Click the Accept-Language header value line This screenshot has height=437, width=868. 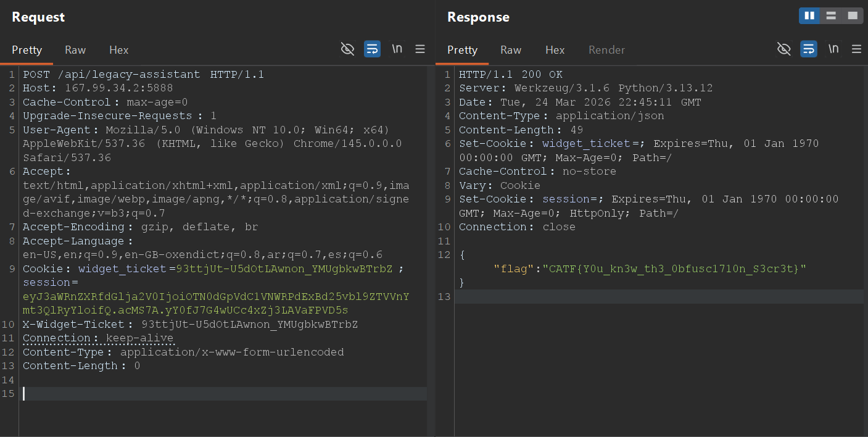pos(202,255)
